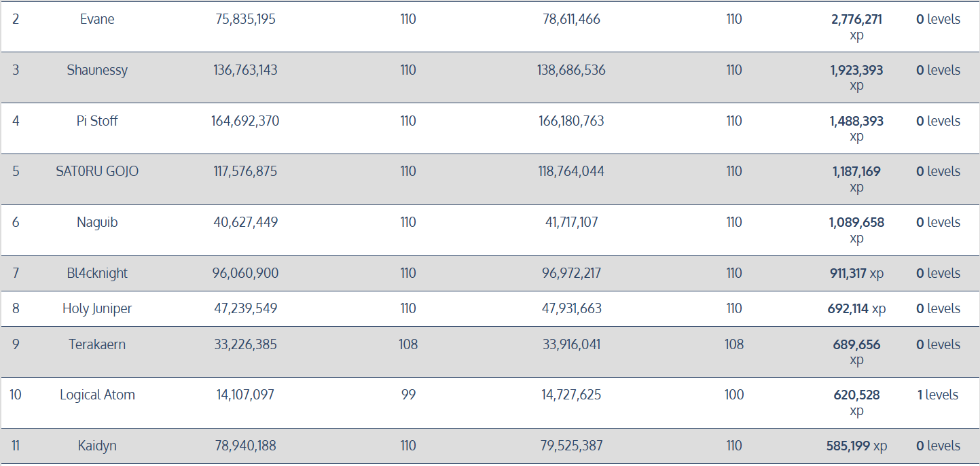
Task: Open player name Evane
Action: click(97, 19)
